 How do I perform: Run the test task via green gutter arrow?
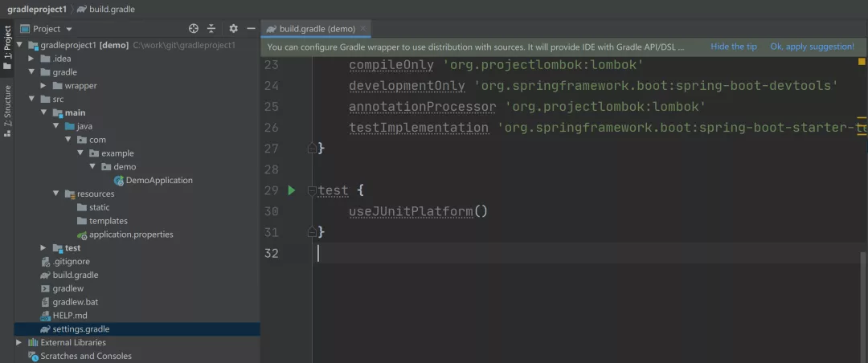(292, 190)
